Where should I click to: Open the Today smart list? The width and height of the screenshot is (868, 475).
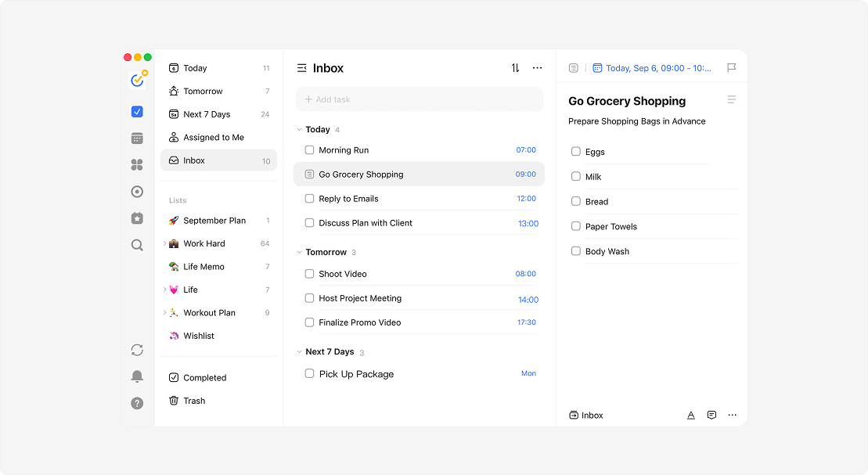[x=218, y=68]
